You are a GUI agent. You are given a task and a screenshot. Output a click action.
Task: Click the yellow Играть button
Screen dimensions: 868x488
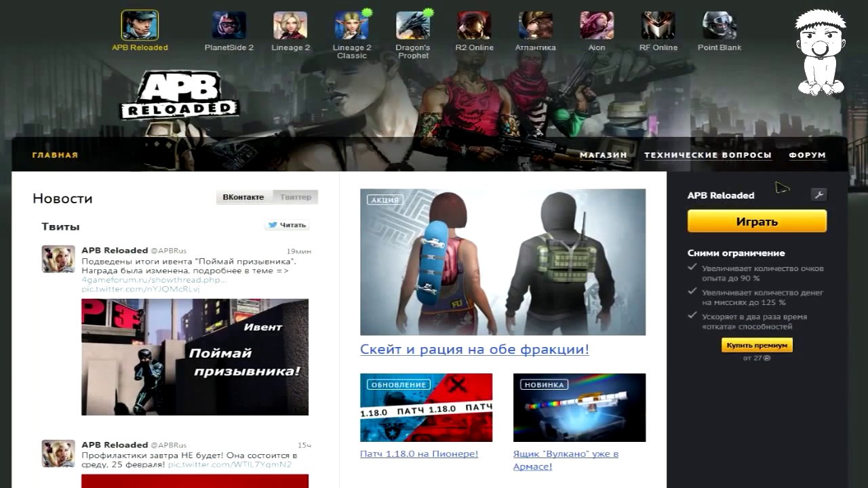click(757, 222)
